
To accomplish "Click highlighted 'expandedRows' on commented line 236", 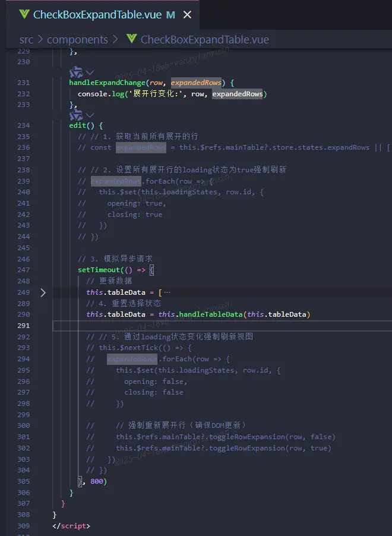I will pos(141,148).
